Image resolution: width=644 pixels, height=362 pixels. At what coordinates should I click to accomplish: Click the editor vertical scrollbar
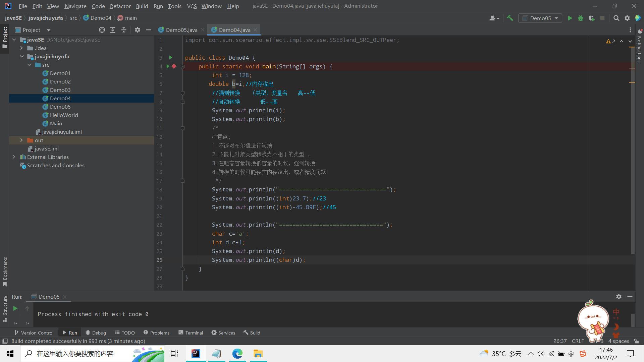[633, 151]
